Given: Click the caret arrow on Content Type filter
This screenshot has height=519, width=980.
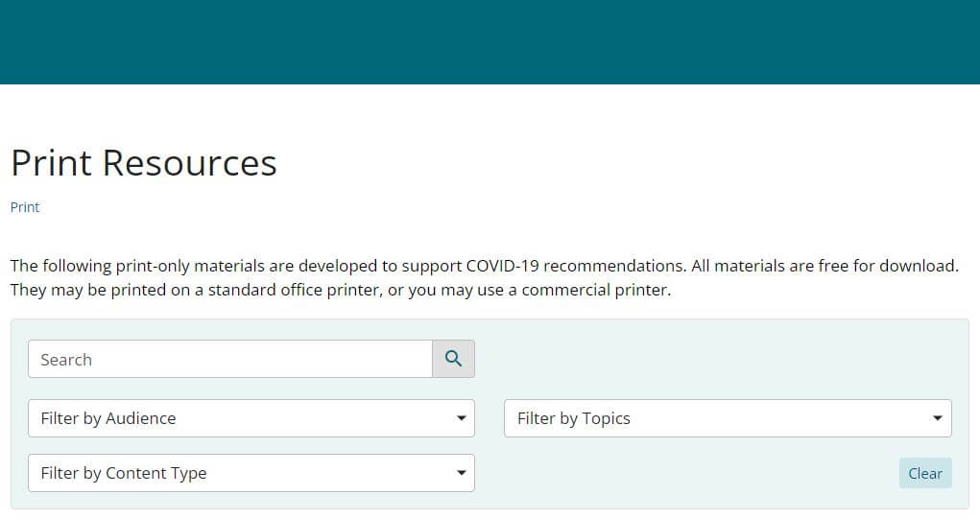Looking at the screenshot, I should 462,473.
